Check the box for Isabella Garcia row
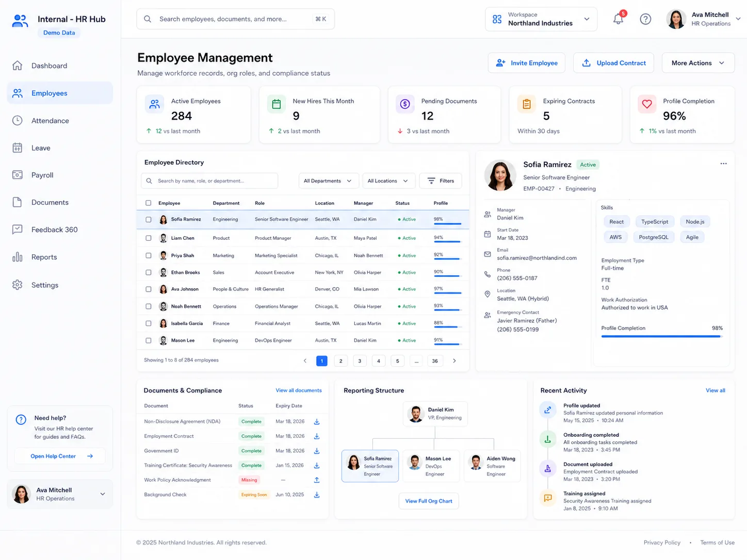Image resolution: width=747 pixels, height=560 pixels. [149, 324]
